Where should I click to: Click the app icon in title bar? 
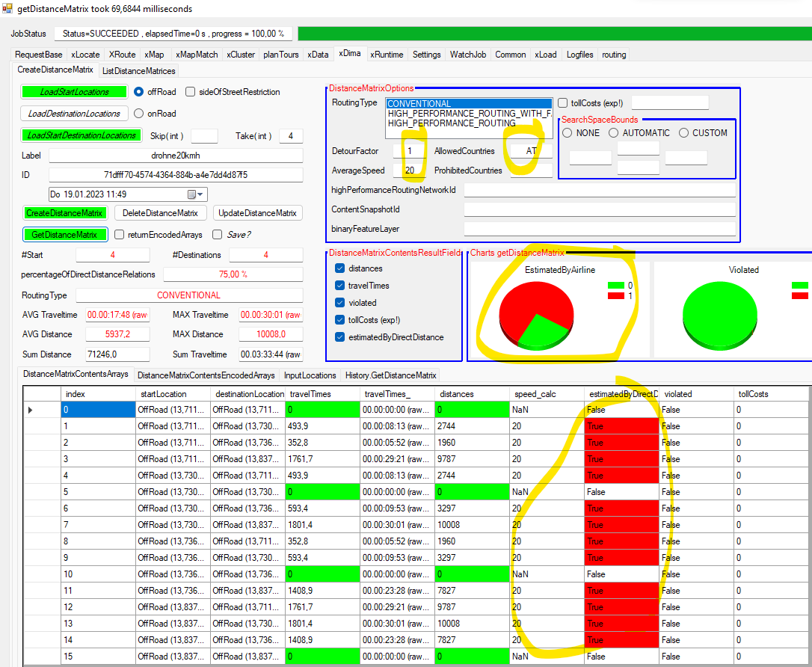(x=8, y=9)
